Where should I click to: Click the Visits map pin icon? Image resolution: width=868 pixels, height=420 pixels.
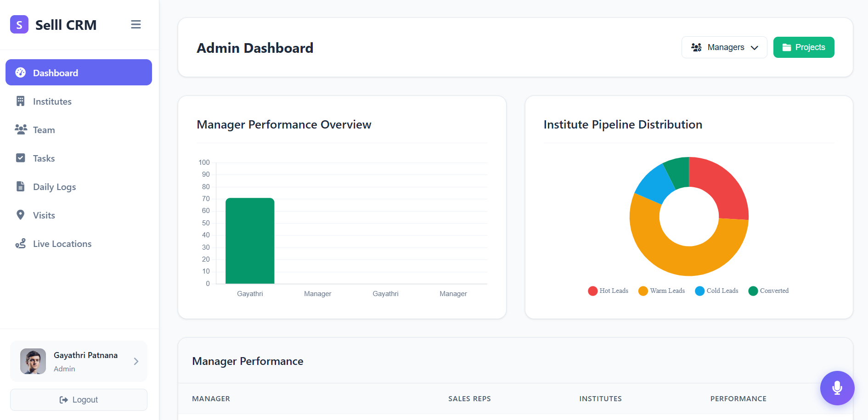click(21, 215)
